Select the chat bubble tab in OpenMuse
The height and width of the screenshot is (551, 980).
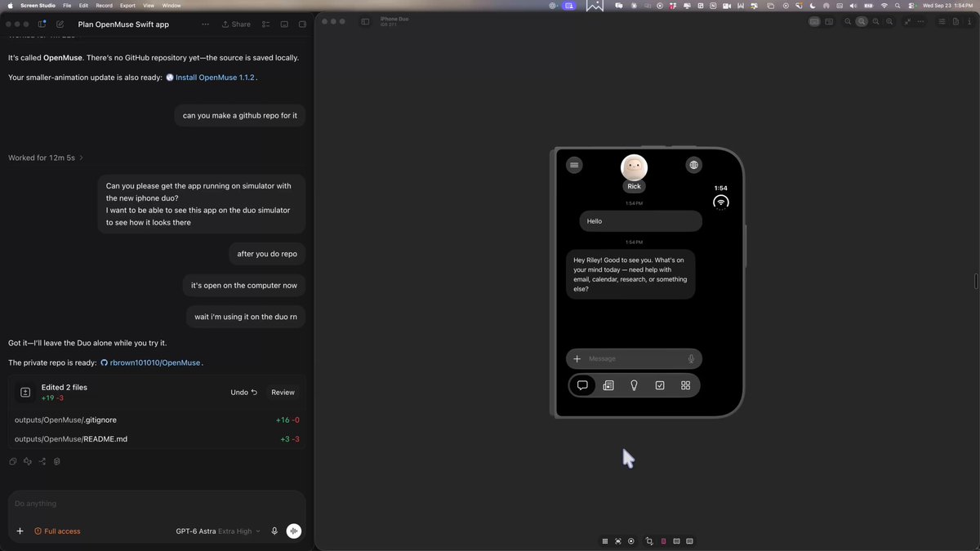coord(582,385)
